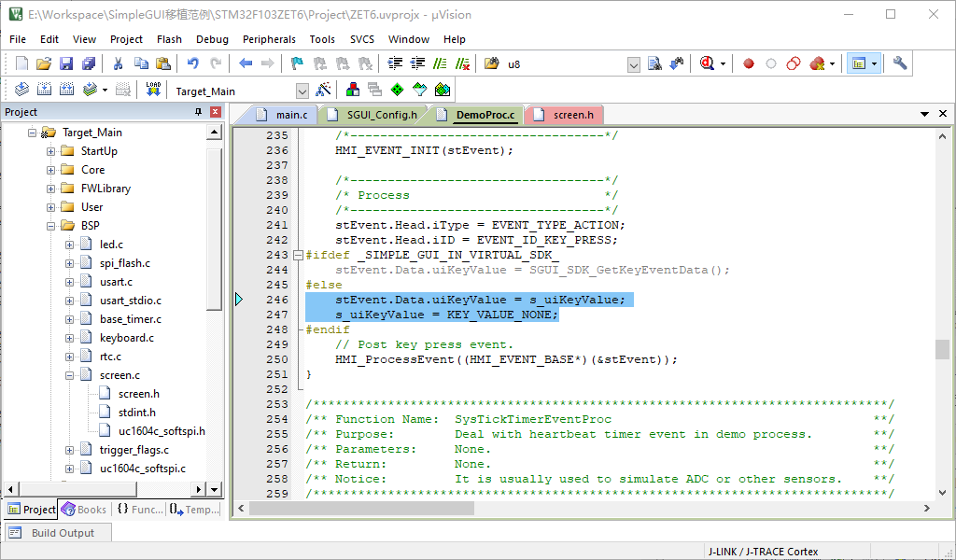Paste from clipboard icon
Image resolution: width=956 pixels, height=560 pixels.
pos(163,63)
